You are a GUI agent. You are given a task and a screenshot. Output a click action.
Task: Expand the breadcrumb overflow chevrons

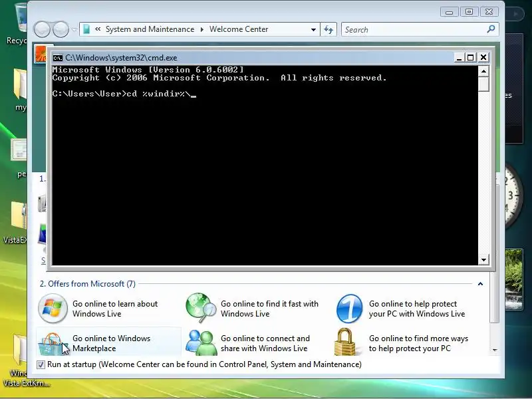pos(98,29)
